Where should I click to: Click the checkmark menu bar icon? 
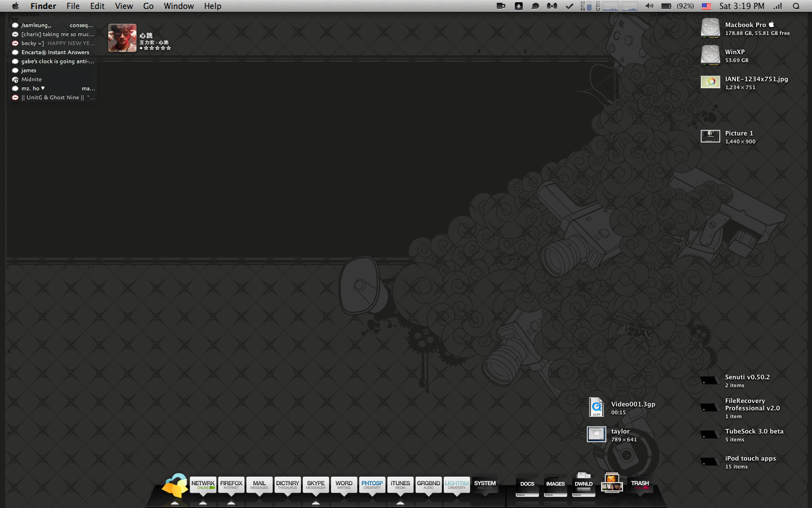pos(570,6)
